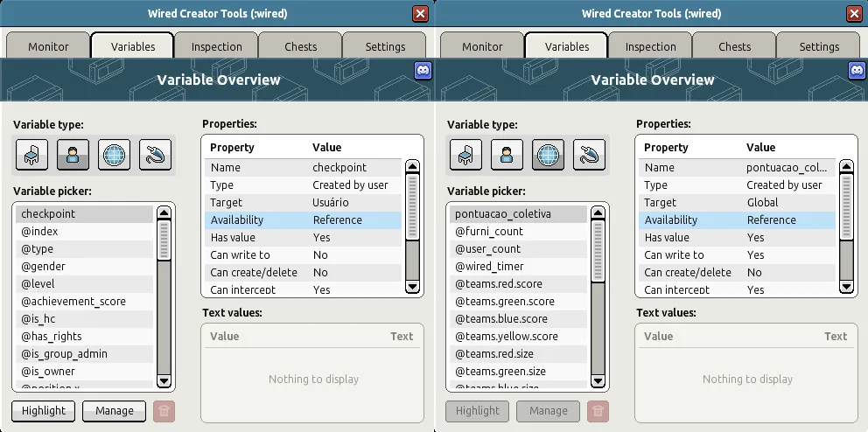Select context variable type in left window
Viewport: 868px width, 432px height.
156,154
